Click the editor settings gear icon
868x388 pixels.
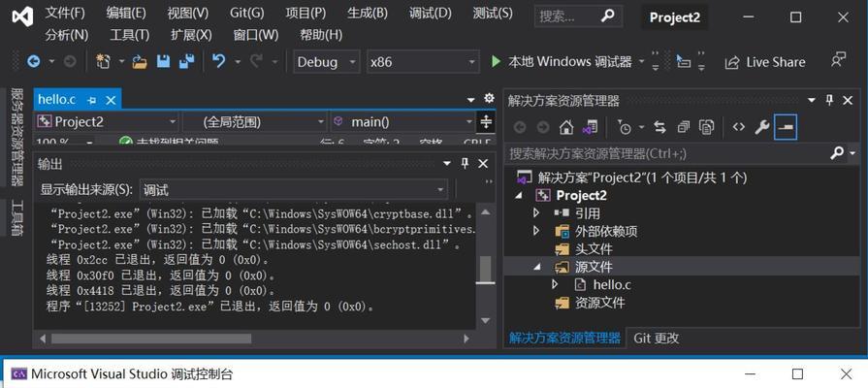pos(489,99)
